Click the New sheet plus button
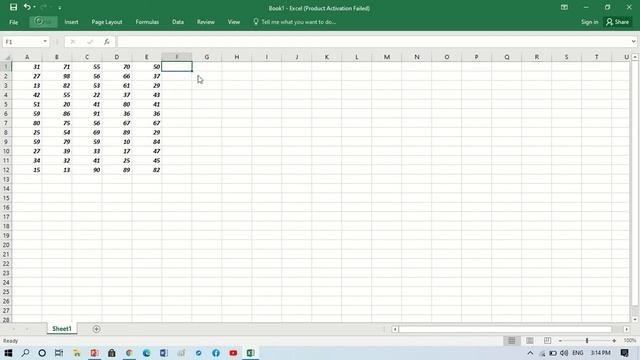The height and width of the screenshot is (360, 640). click(x=96, y=329)
